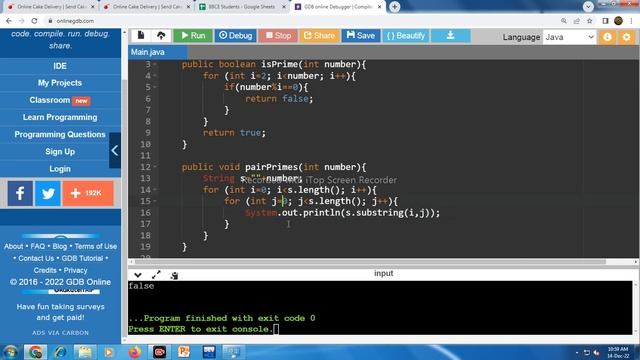Viewport: 640px width, 360px height.
Task: Fold the if block at line 5
Action: tap(155, 87)
